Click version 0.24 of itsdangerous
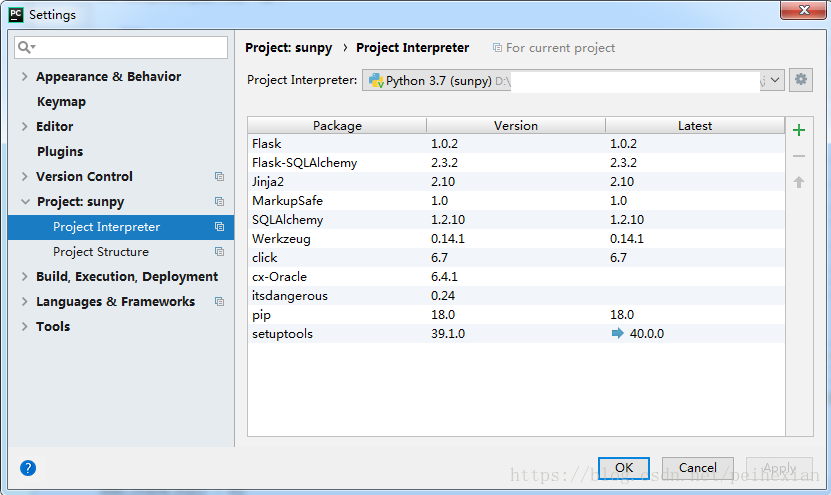 (x=443, y=296)
